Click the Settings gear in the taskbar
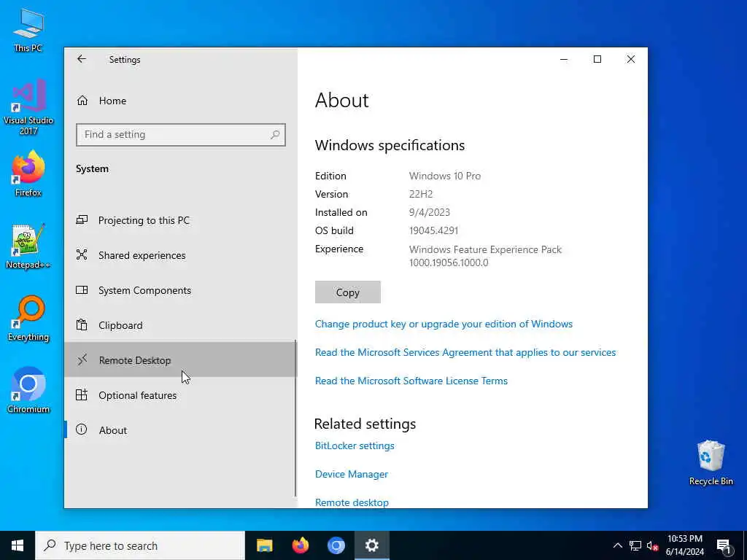 (x=371, y=545)
